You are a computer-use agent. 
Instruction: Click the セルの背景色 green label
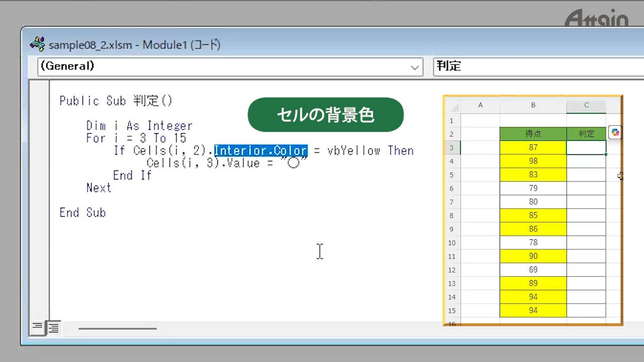326,115
